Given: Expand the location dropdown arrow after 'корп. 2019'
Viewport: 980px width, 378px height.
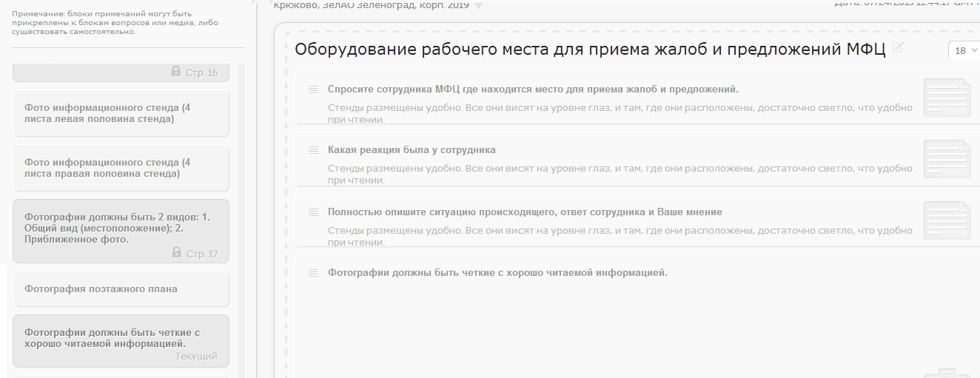Looking at the screenshot, I should (x=478, y=7).
